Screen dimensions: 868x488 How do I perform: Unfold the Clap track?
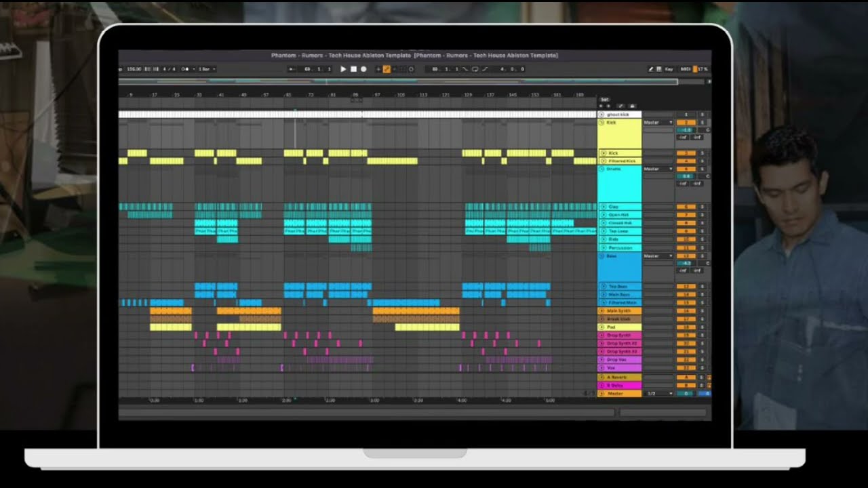[604, 207]
